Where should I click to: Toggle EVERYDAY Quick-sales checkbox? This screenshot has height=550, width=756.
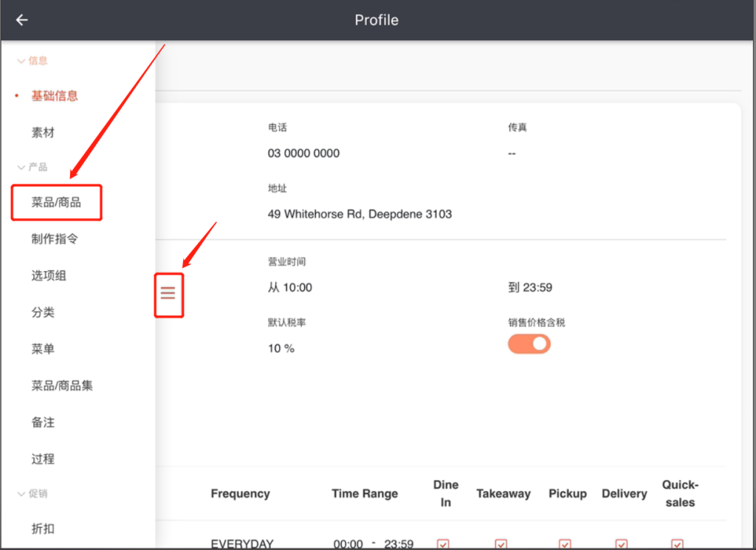pyautogui.click(x=678, y=544)
